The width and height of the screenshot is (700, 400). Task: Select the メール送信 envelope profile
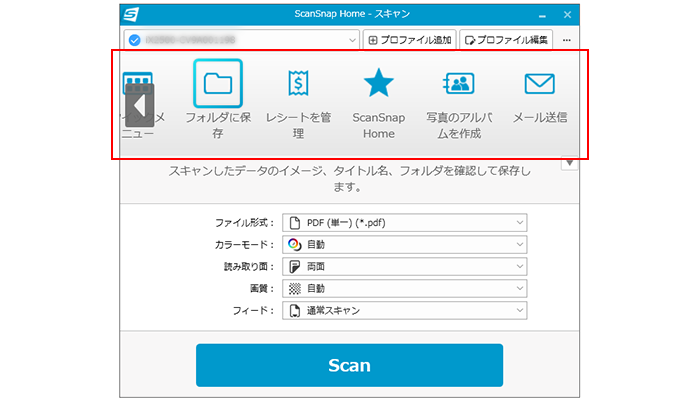[539, 83]
